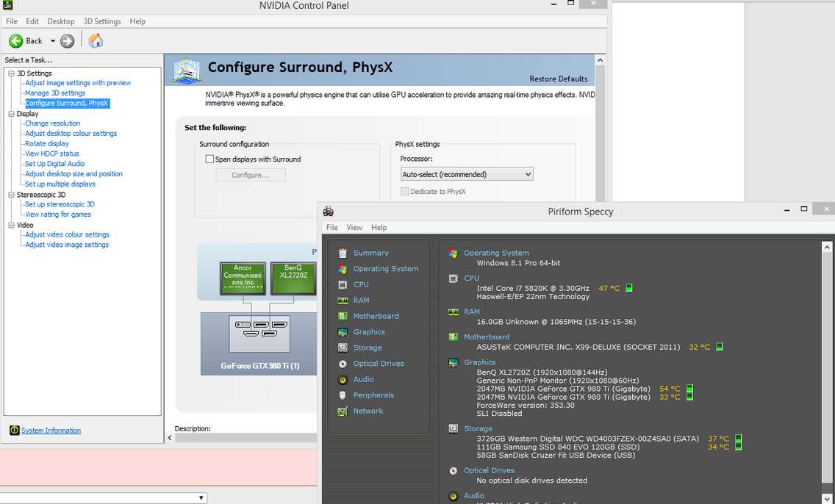
Task: Open the View menu in Speccy
Action: [x=354, y=227]
